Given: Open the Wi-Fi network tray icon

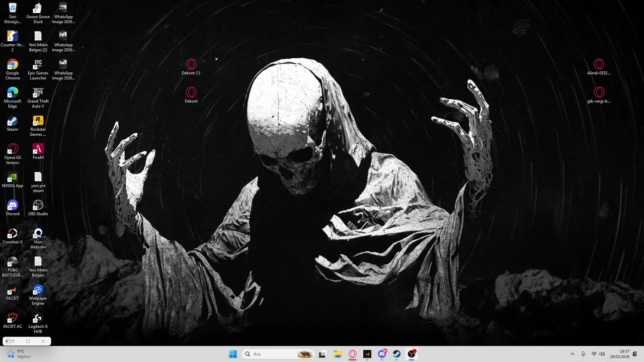Looking at the screenshot, I should (594, 354).
